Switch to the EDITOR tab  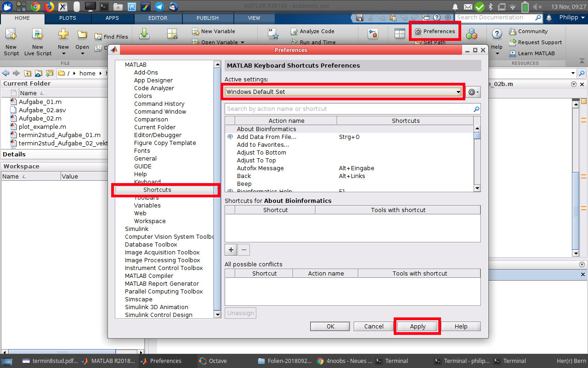(158, 18)
